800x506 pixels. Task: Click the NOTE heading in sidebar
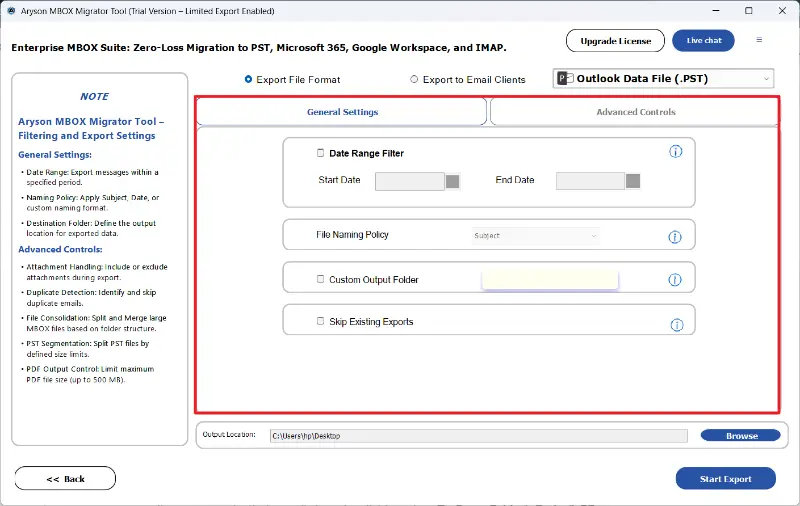coord(94,96)
